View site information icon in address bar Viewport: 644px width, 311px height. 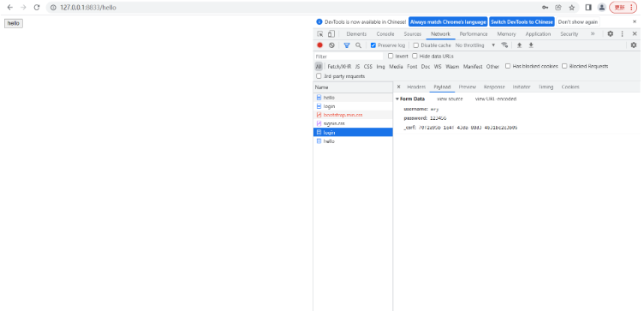click(x=53, y=8)
